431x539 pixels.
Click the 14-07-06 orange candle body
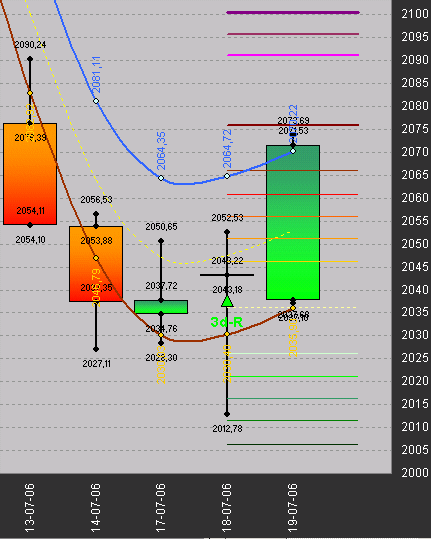[x=96, y=264]
